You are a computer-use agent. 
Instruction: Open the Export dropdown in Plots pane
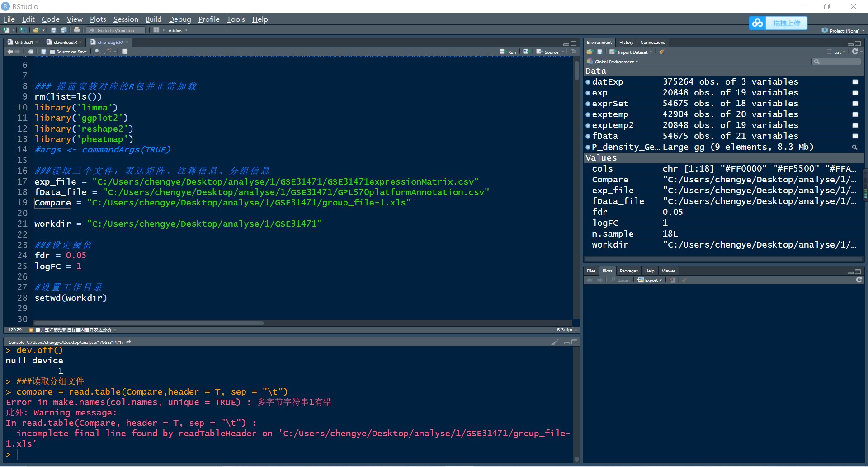point(650,280)
